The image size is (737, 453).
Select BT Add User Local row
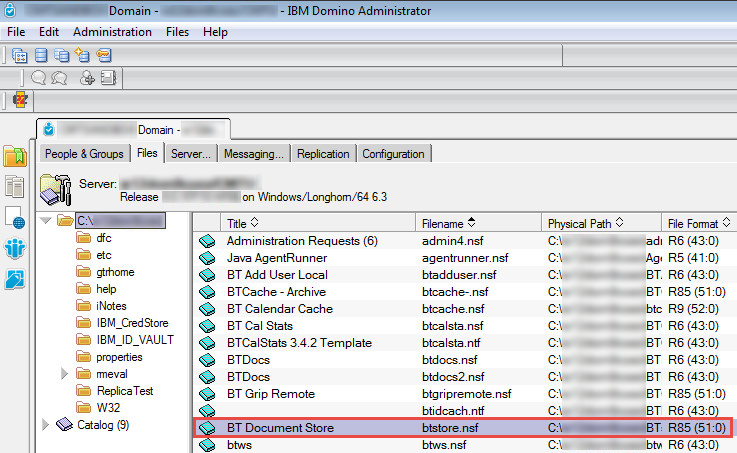[464, 274]
